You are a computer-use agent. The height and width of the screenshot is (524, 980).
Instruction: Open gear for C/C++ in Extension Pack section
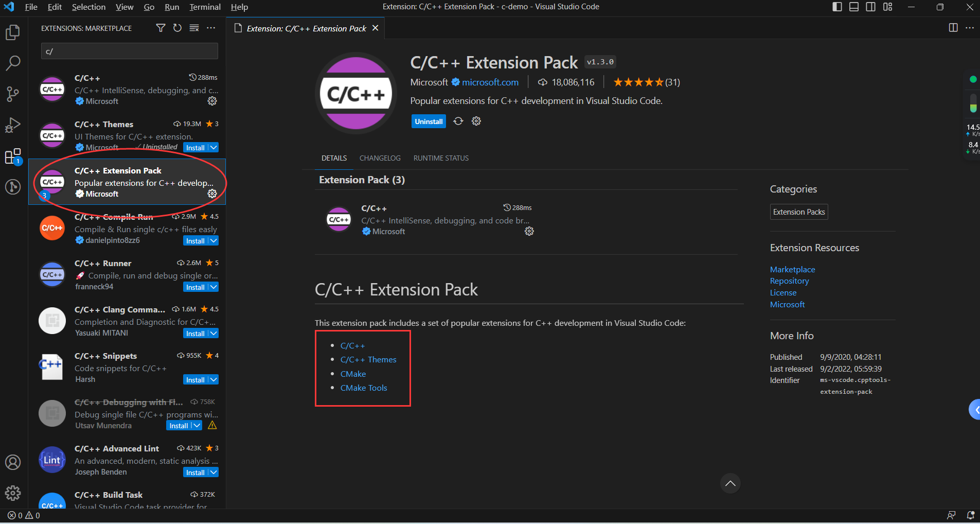pyautogui.click(x=529, y=231)
